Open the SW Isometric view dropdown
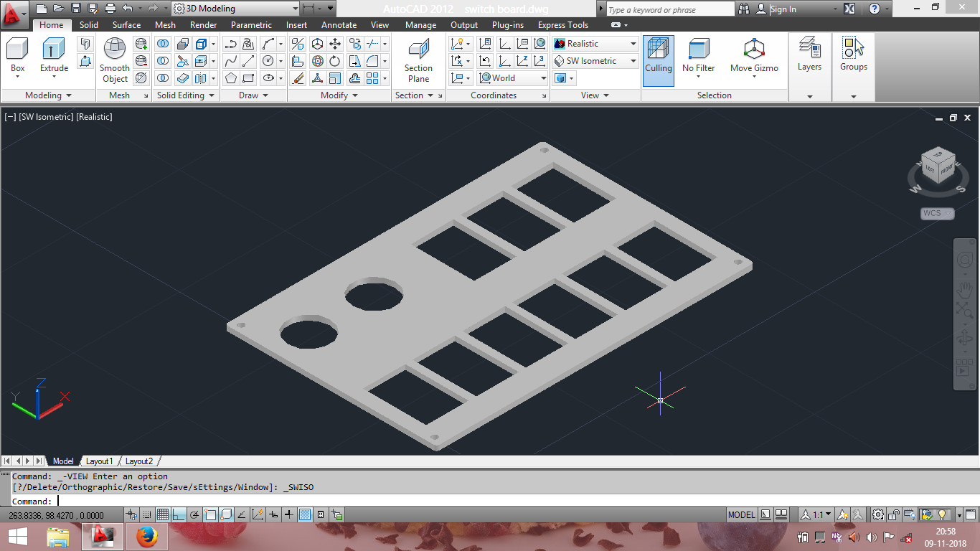The width and height of the screenshot is (980, 551). click(595, 61)
